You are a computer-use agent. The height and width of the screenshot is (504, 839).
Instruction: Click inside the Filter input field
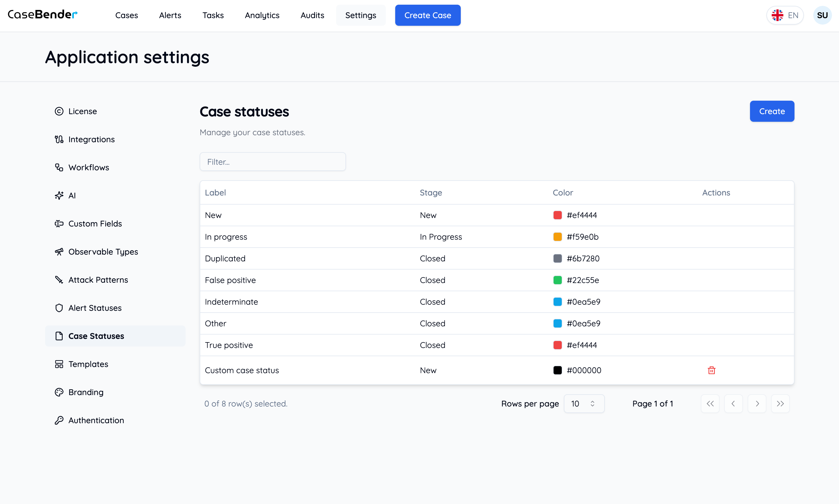click(273, 162)
